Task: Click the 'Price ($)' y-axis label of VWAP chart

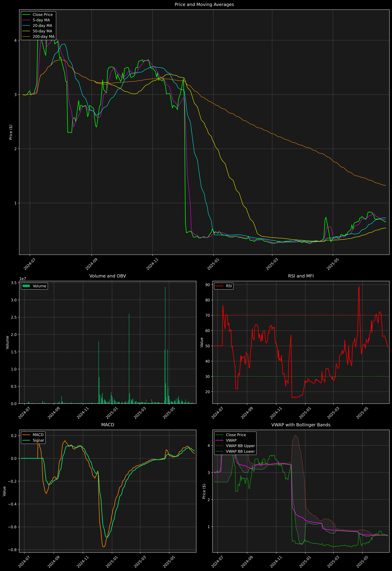Action: (204, 491)
